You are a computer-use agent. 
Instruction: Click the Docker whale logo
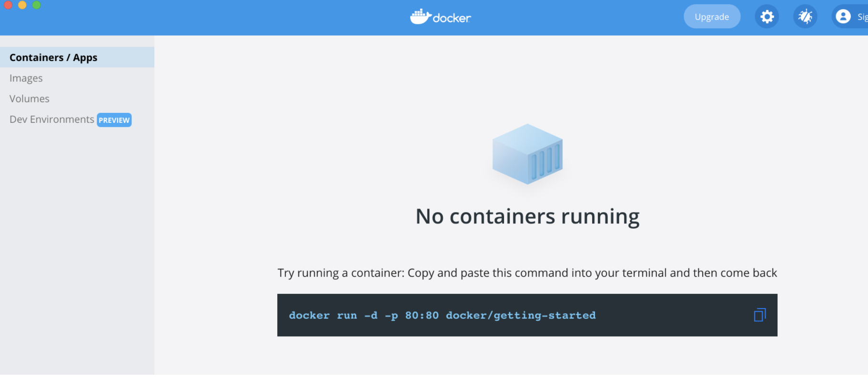click(440, 17)
